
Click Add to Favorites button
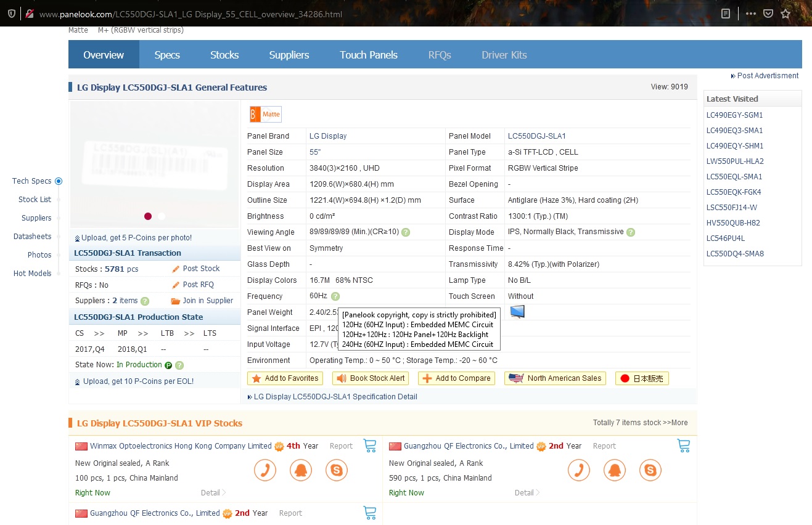(285, 378)
